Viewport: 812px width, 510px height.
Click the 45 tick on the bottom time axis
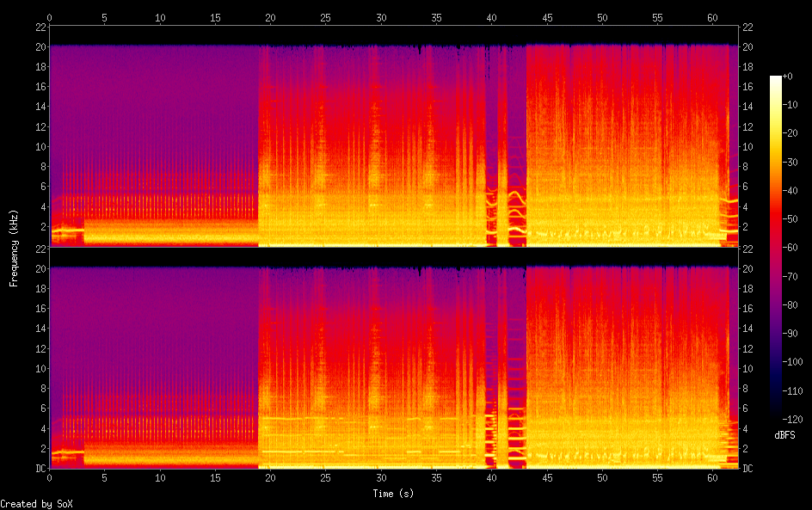tap(547, 477)
